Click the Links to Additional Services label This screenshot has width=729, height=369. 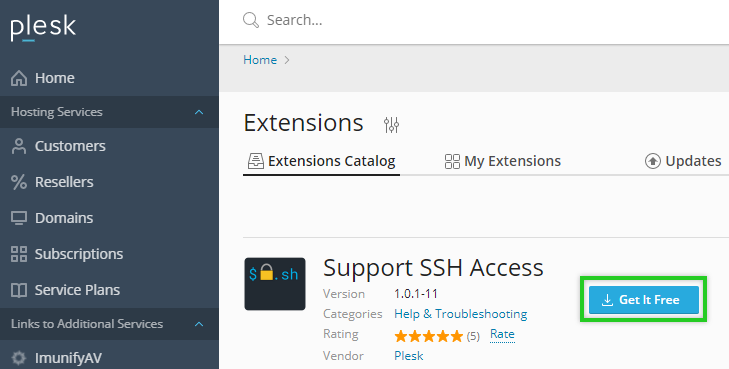pyautogui.click(x=87, y=324)
